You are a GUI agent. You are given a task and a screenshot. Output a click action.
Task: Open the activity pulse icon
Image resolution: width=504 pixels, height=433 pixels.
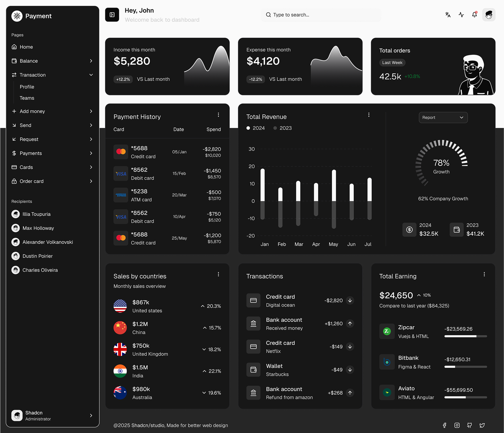click(461, 14)
